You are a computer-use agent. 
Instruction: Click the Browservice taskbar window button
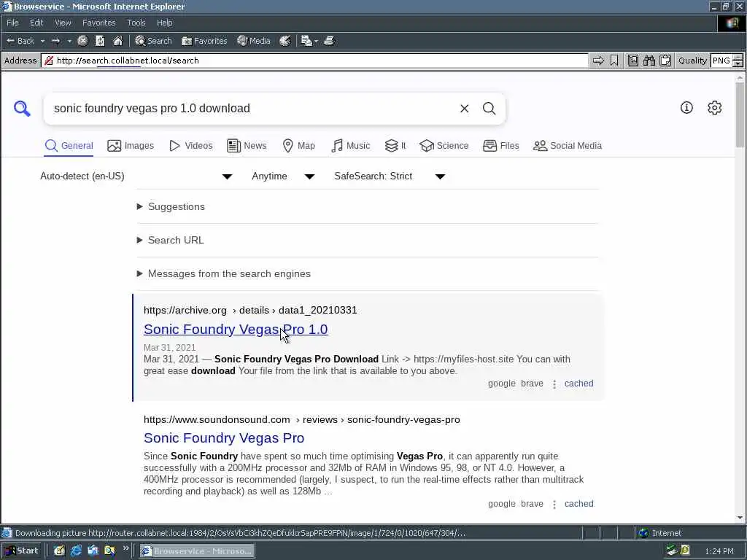(197, 551)
